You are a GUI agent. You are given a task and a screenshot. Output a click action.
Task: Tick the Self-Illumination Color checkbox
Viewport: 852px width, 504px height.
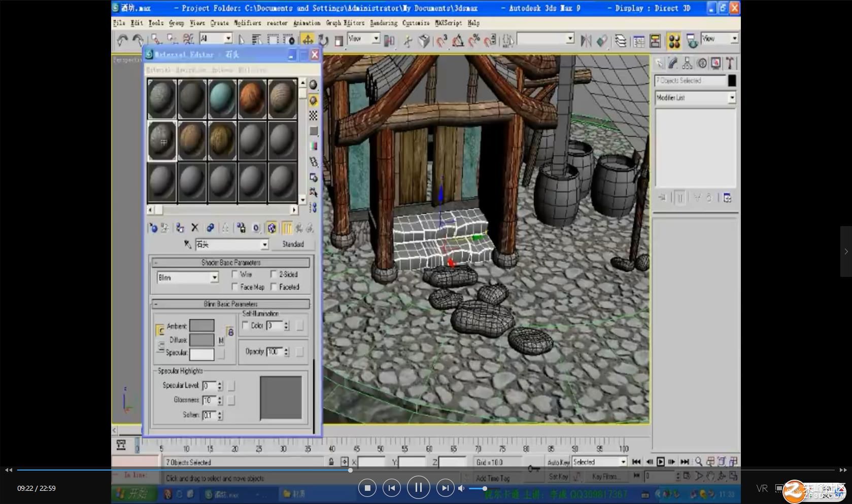pyautogui.click(x=246, y=326)
